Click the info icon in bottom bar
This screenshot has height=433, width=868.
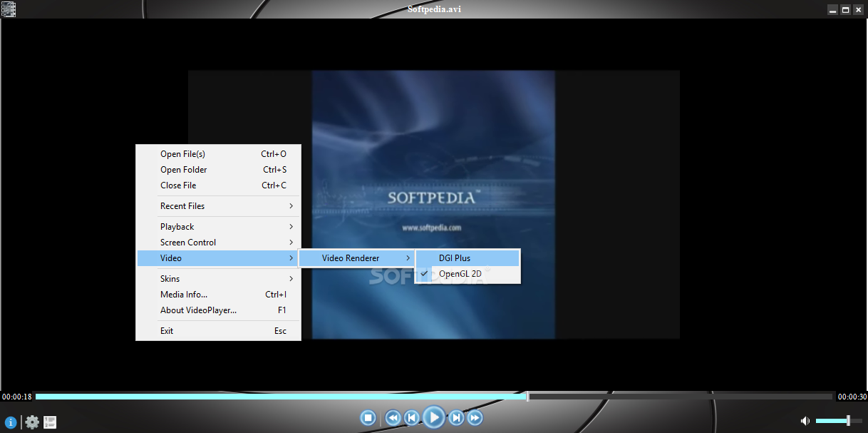click(11, 422)
